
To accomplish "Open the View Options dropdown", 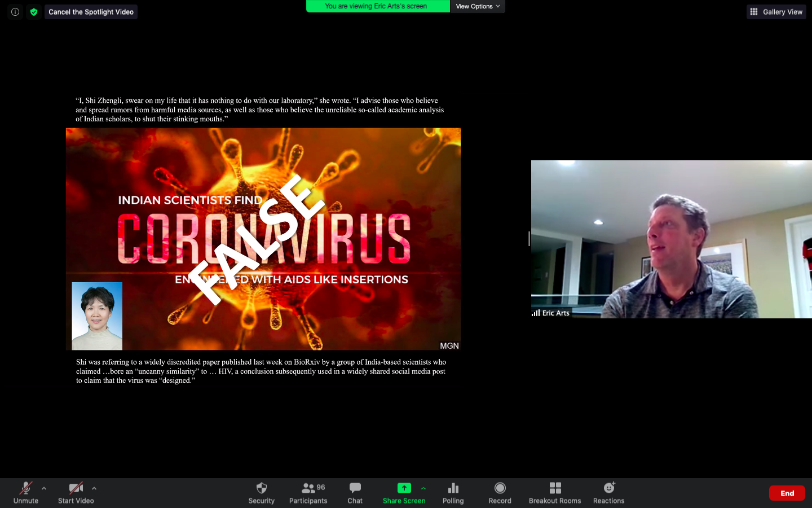I will click(x=477, y=6).
